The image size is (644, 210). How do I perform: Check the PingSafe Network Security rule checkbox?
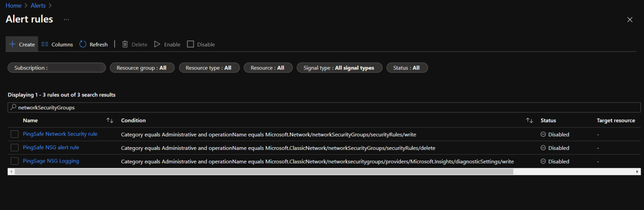(15, 134)
